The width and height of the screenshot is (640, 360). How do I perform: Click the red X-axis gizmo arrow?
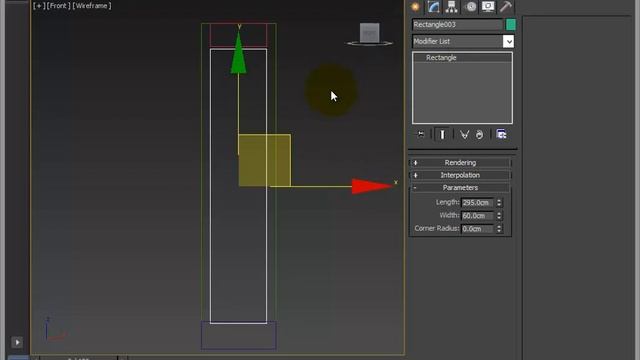(x=372, y=186)
